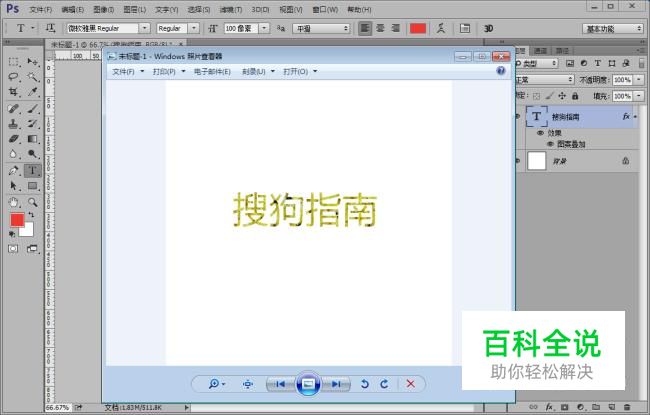650x415 pixels.
Task: Click 电子邮件(E) in Photo Viewer
Action: [x=212, y=71]
